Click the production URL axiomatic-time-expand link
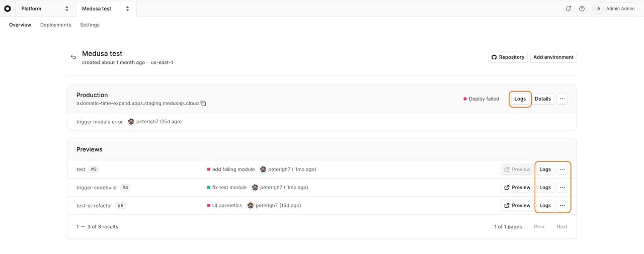The width and height of the screenshot is (644, 254). click(137, 104)
